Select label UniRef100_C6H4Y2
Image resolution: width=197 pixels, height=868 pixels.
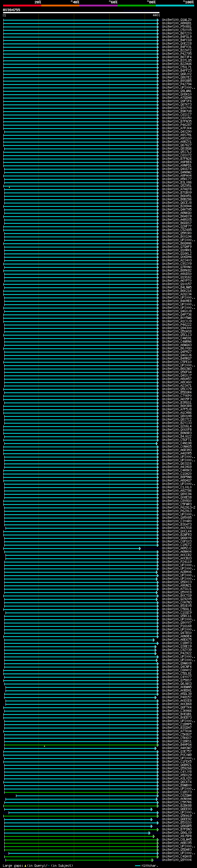pyautogui.click(x=176, y=670)
